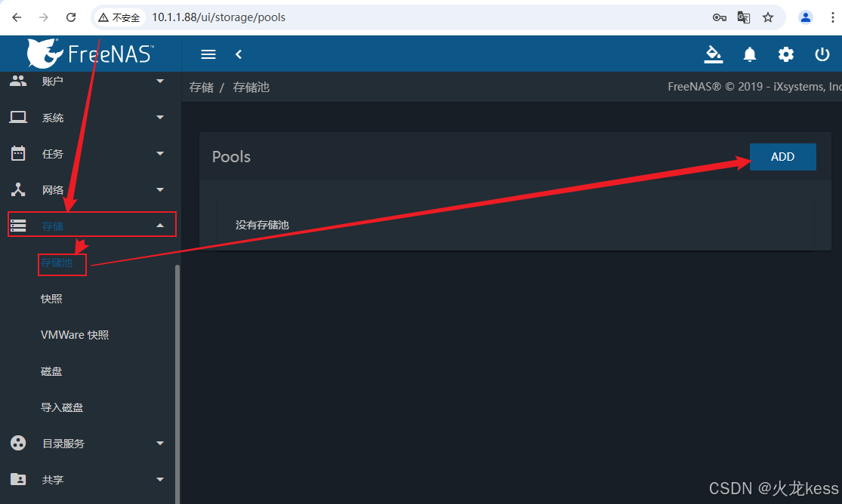
Task: Open the VMWare 快照 submenu entry
Action: coord(75,335)
